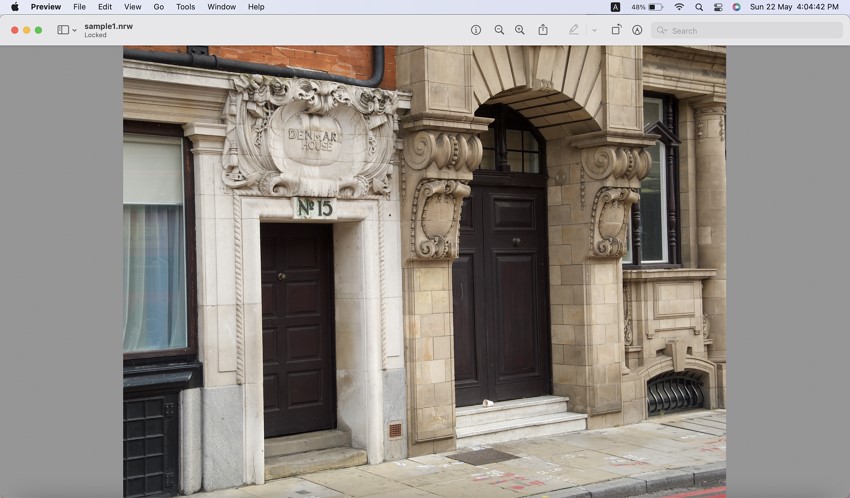Show the Markup toolbar
This screenshot has width=850, height=498.
pyautogui.click(x=637, y=30)
